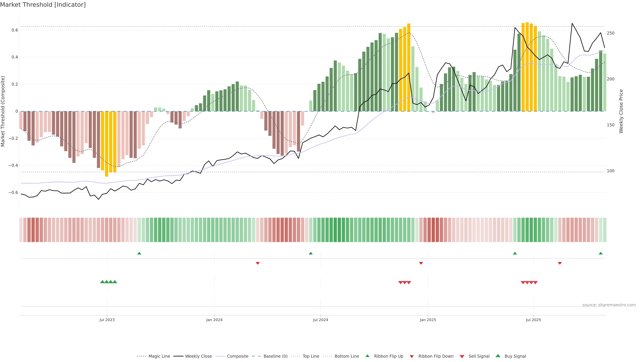The image size is (644, 362).
Task: Click the Weekly Close Price axis title
Action: [621, 111]
